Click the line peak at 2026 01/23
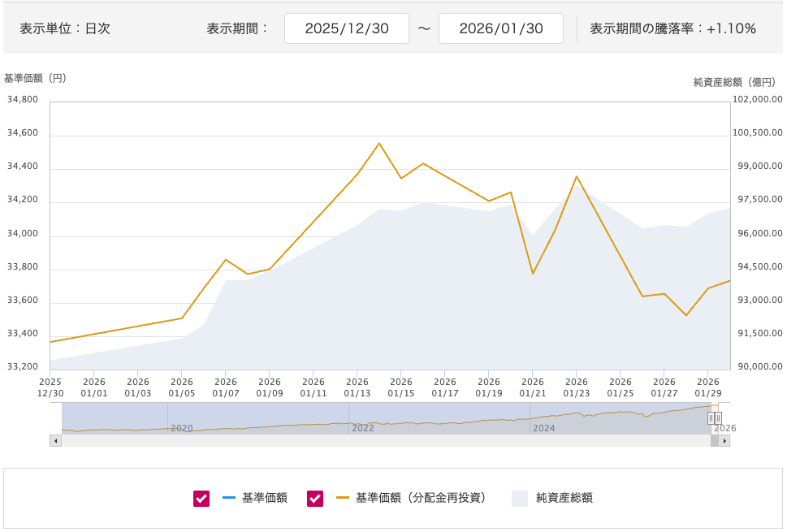Image resolution: width=787 pixels, height=532 pixels. click(x=576, y=176)
